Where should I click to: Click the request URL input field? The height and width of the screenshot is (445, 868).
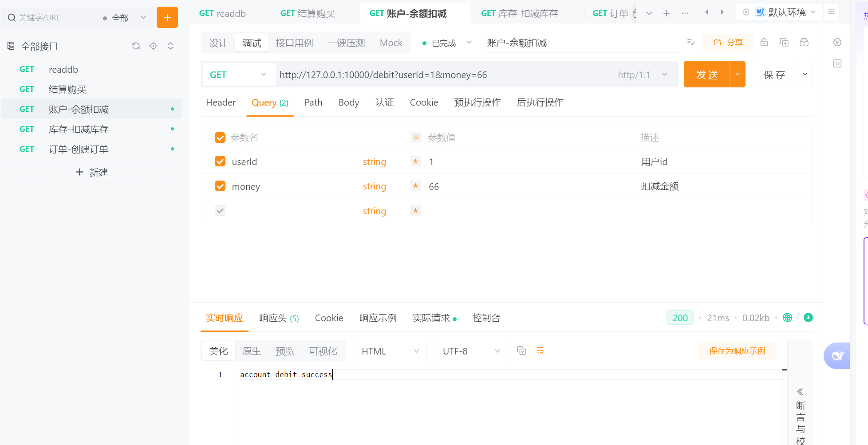[x=444, y=75]
